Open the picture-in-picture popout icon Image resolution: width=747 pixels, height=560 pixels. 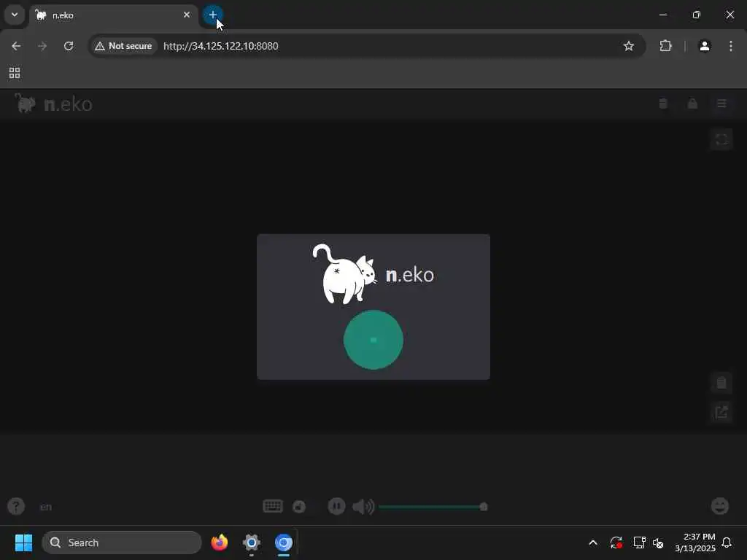coord(721,411)
